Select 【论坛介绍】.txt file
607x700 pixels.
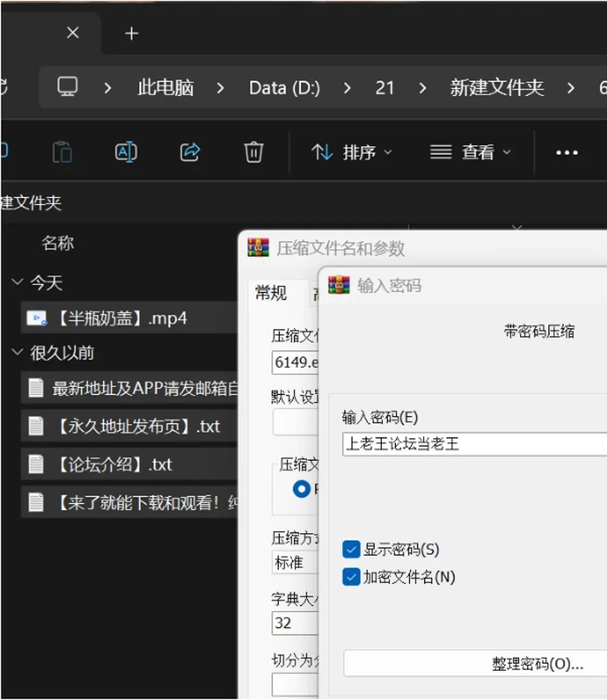coord(129,464)
